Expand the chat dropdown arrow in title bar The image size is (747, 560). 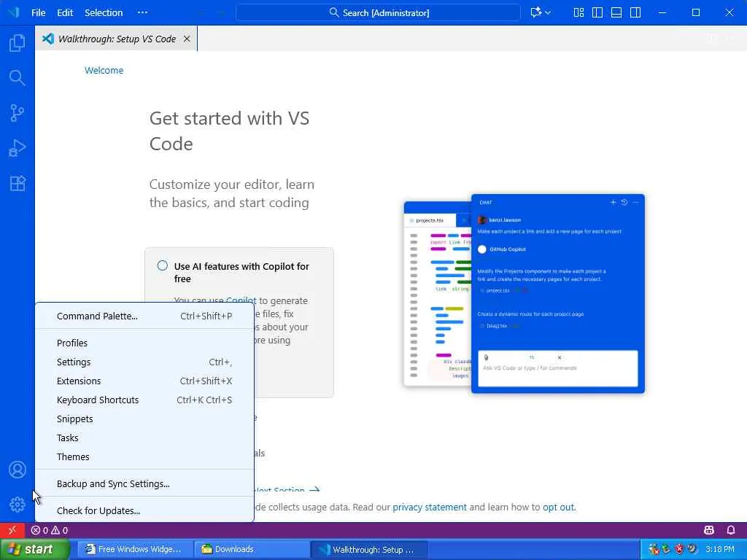pos(548,12)
